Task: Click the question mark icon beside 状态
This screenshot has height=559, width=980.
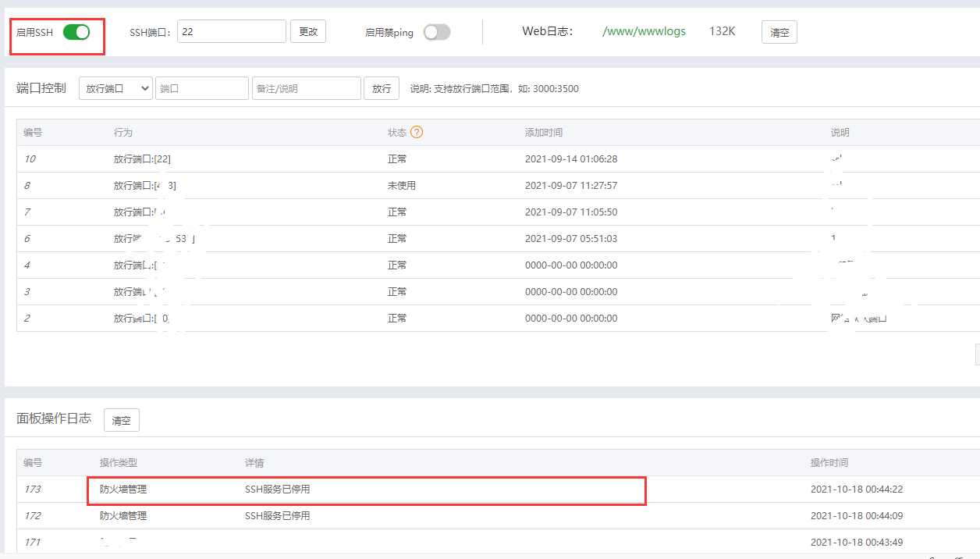Action: tap(417, 132)
